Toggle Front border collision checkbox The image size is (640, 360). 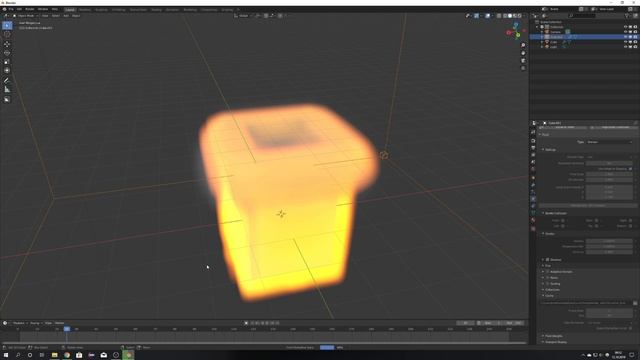[563, 220]
